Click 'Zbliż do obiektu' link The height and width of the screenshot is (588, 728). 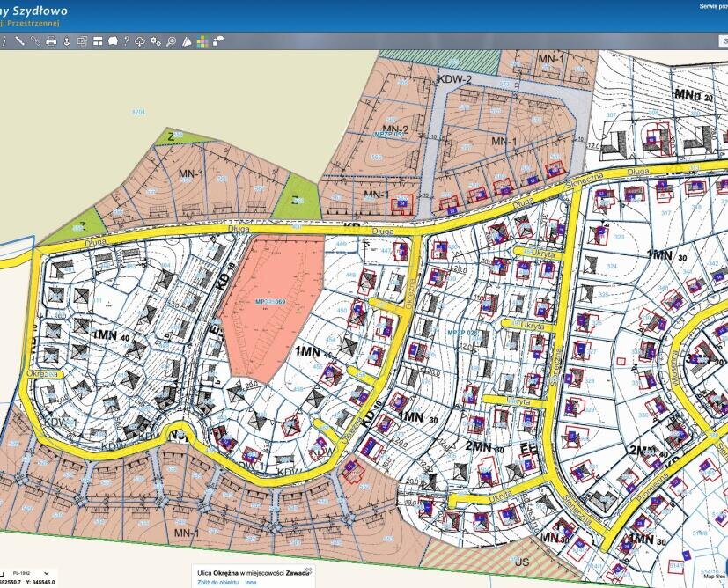click(217, 582)
